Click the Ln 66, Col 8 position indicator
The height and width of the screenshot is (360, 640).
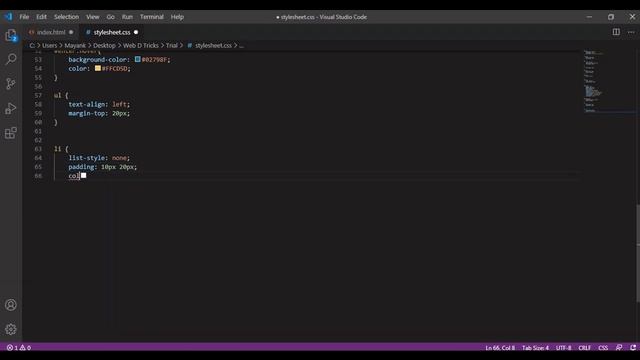pos(500,348)
